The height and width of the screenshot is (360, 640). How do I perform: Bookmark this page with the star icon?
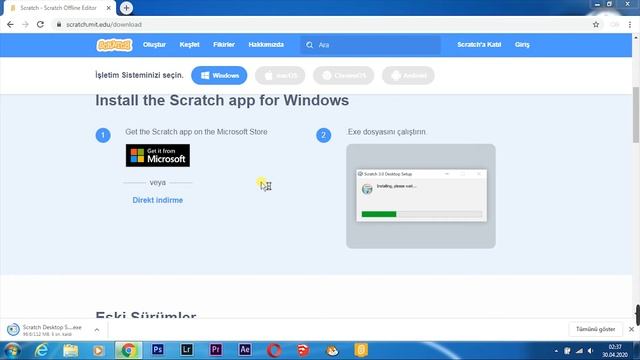(x=596, y=24)
